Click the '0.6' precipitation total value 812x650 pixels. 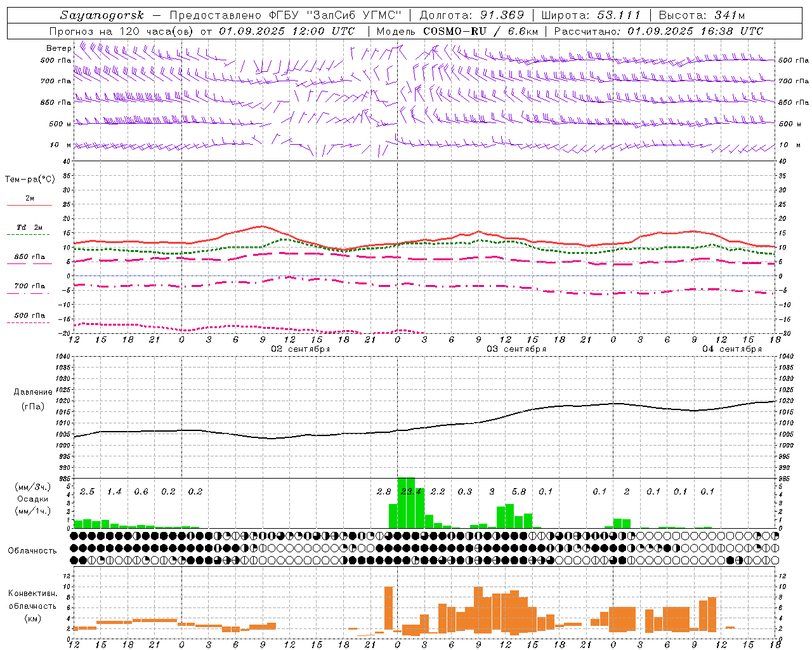point(141,492)
